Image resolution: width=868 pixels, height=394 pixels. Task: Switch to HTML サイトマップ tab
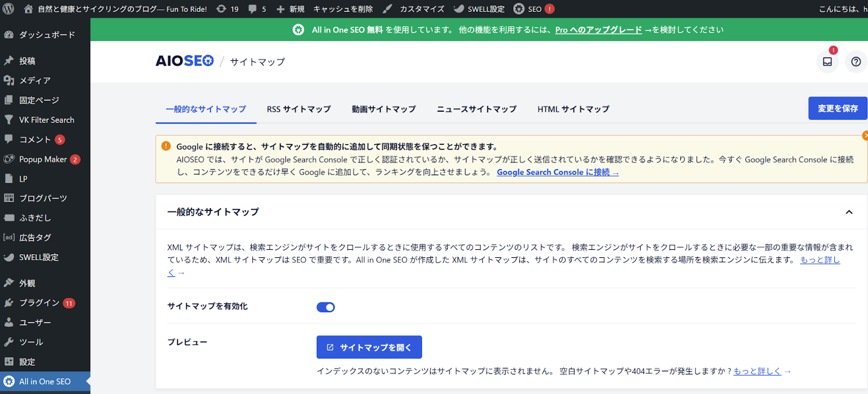(573, 109)
